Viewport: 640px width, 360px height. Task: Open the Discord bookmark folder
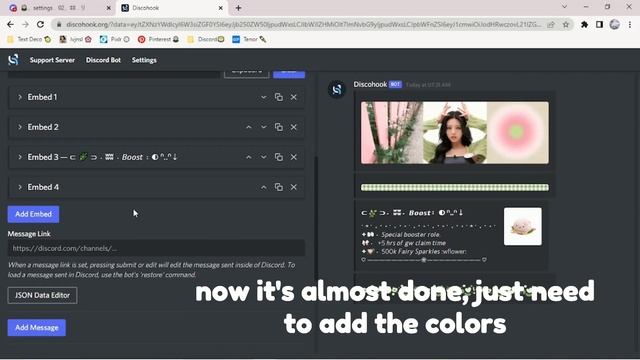pyautogui.click(x=206, y=39)
